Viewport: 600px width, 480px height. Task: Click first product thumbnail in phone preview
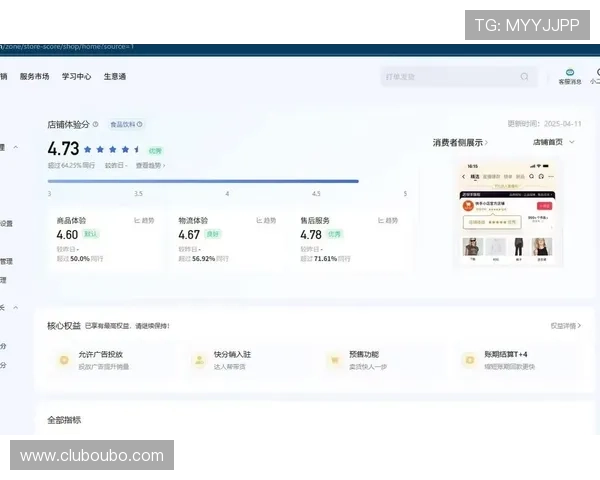[x=473, y=247]
